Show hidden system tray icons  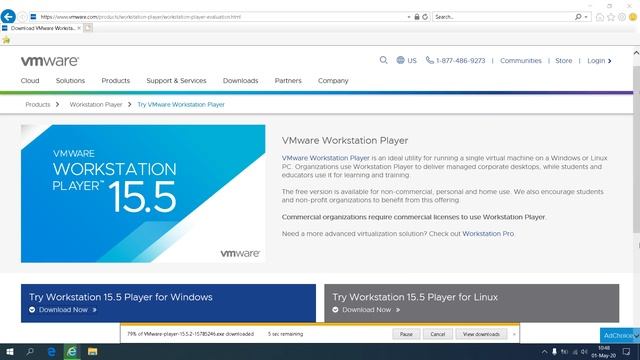point(544,351)
